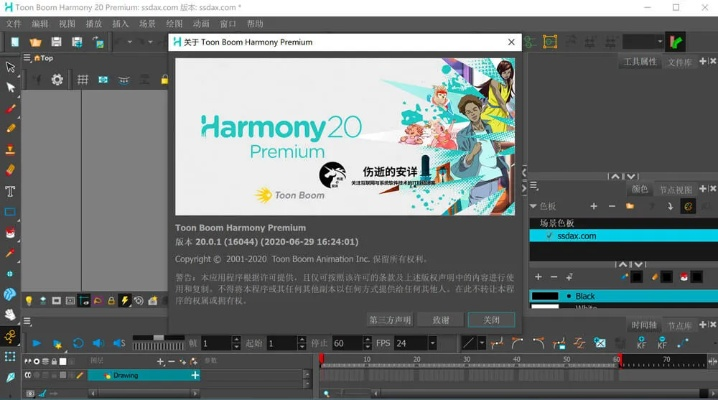The height and width of the screenshot is (400, 718).
Task: Toggle the safe area icon
Action: tap(103, 80)
